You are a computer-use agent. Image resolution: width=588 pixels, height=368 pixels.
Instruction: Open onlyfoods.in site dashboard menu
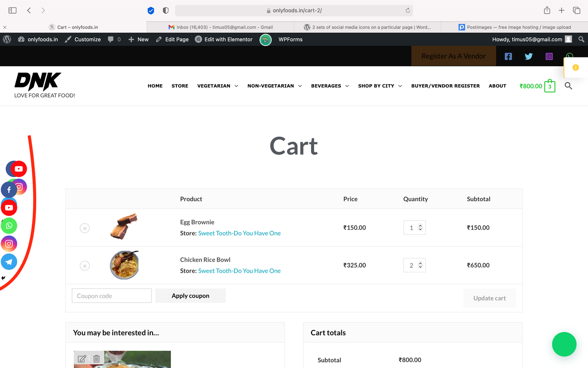click(x=38, y=40)
